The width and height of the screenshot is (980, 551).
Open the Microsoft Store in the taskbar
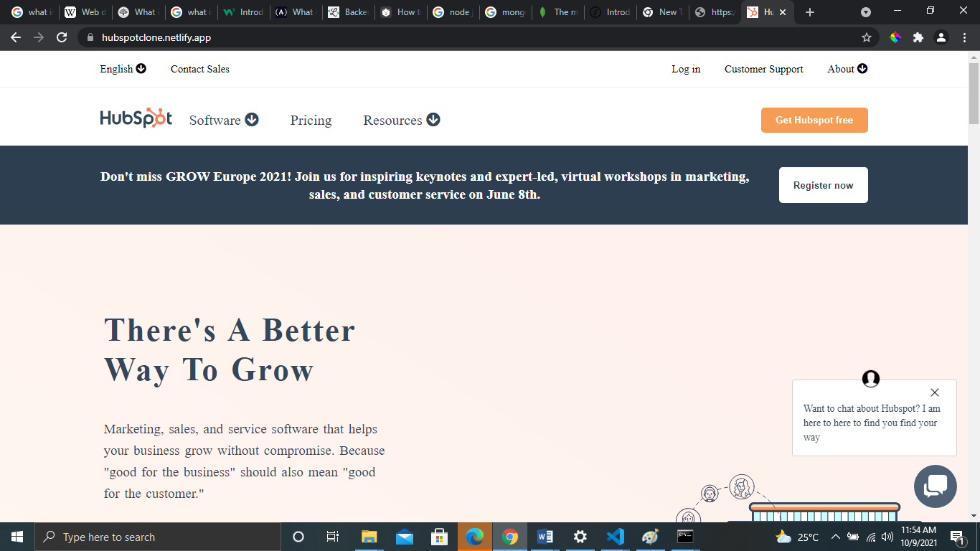point(439,537)
